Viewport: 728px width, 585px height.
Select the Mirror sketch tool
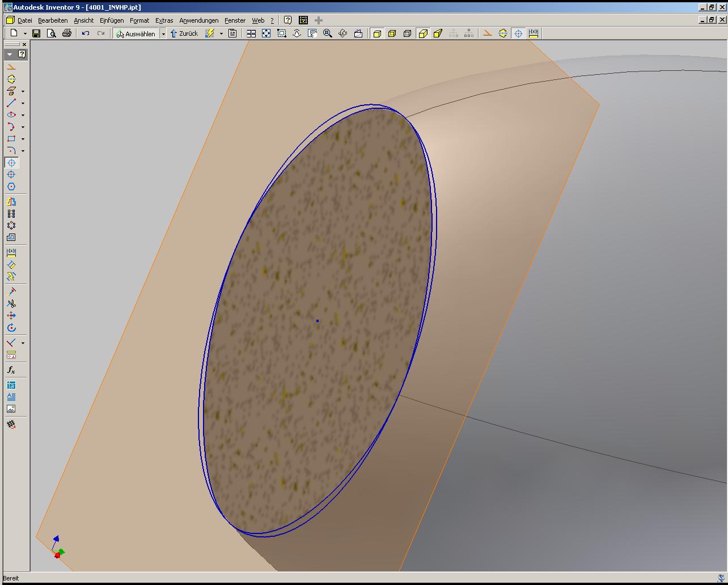tap(11, 202)
